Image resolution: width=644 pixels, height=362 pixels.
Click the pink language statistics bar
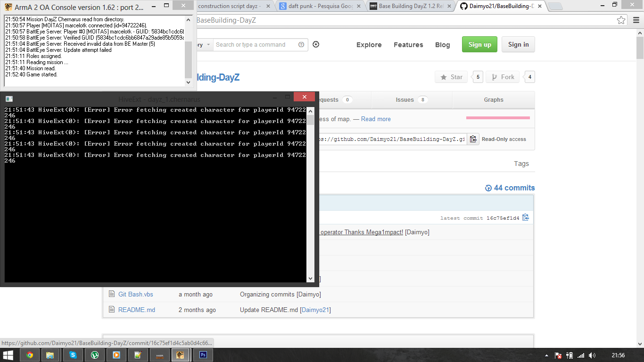[498, 118]
